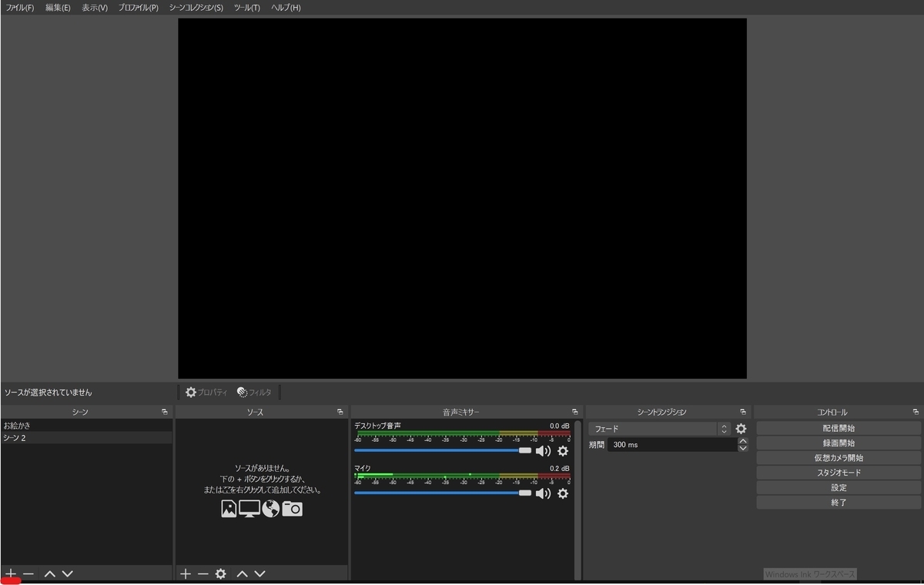Mute the デスクトップ音声 channel
Viewport: 924px width, 585px height.
click(x=544, y=450)
